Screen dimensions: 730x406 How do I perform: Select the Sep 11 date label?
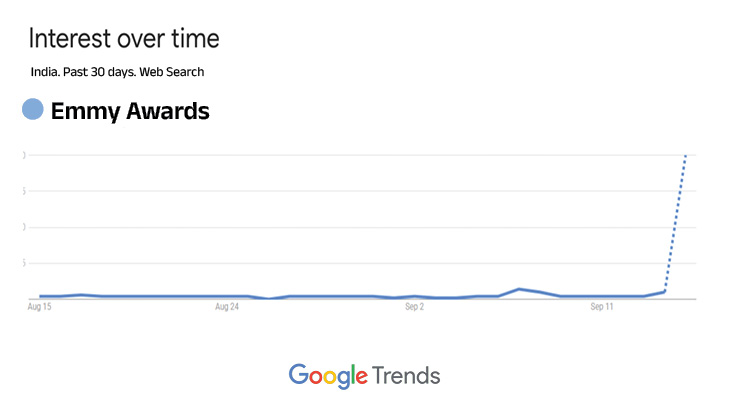[602, 307]
